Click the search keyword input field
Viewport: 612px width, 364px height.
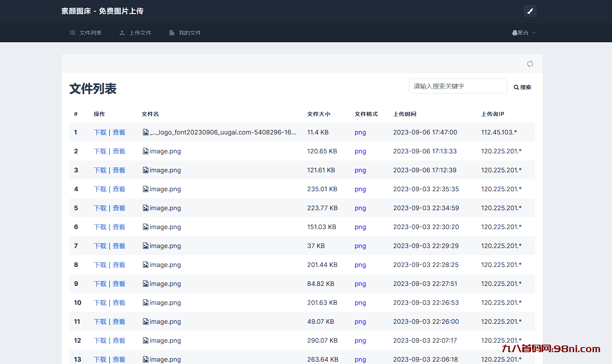click(458, 86)
